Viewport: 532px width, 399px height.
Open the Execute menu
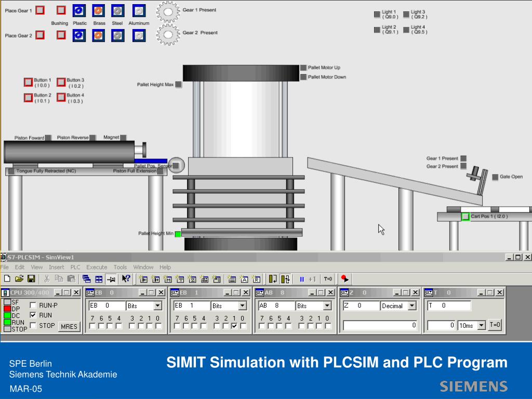point(97,267)
